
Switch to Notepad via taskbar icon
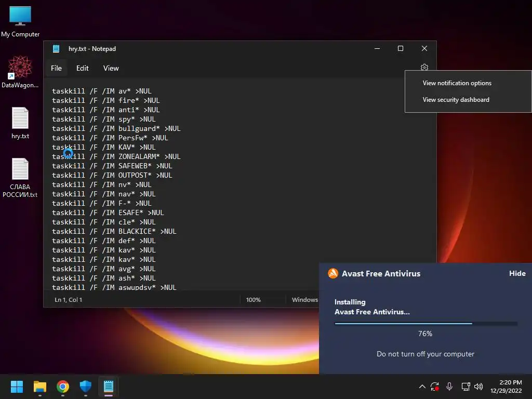click(x=109, y=387)
